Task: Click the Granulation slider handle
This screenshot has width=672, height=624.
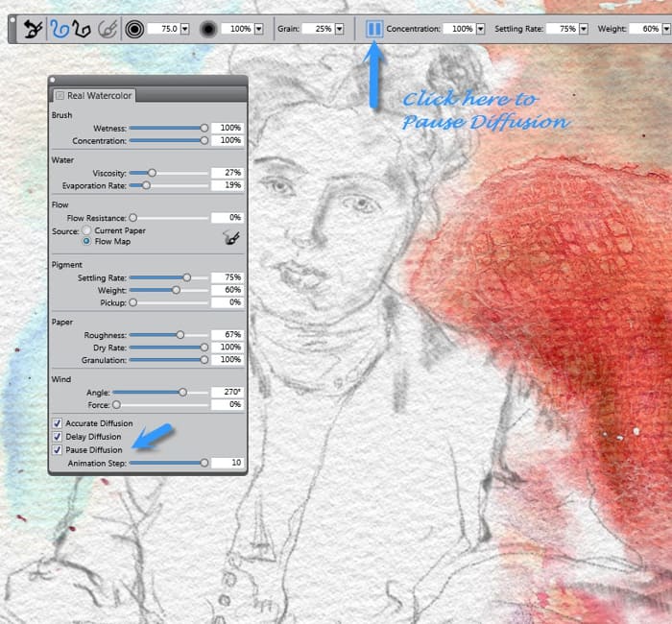Action: click(204, 360)
